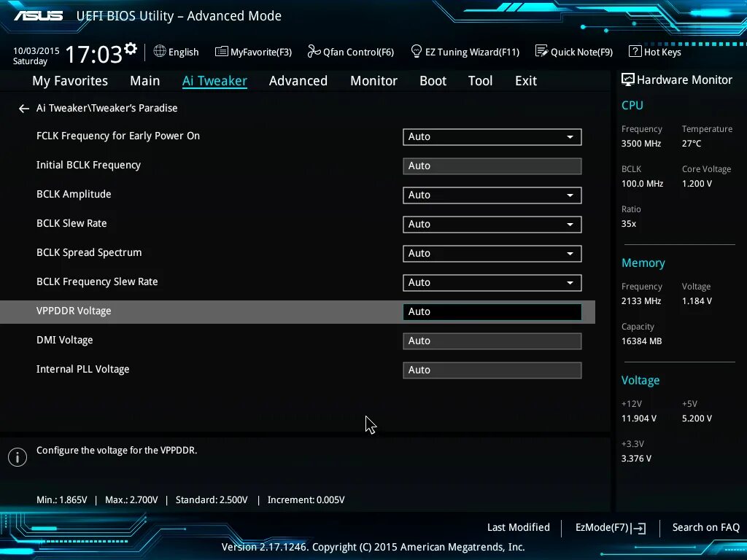Select the VPPDDR Voltage row label

pos(74,311)
